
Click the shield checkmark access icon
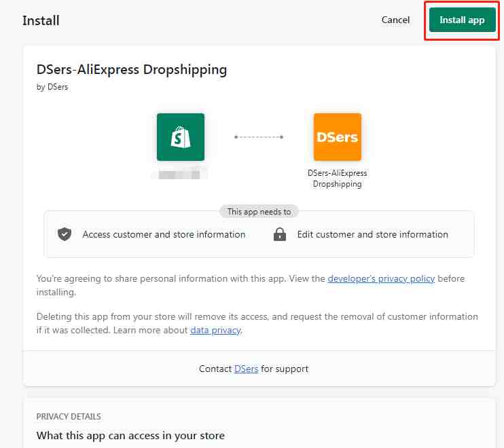click(65, 234)
